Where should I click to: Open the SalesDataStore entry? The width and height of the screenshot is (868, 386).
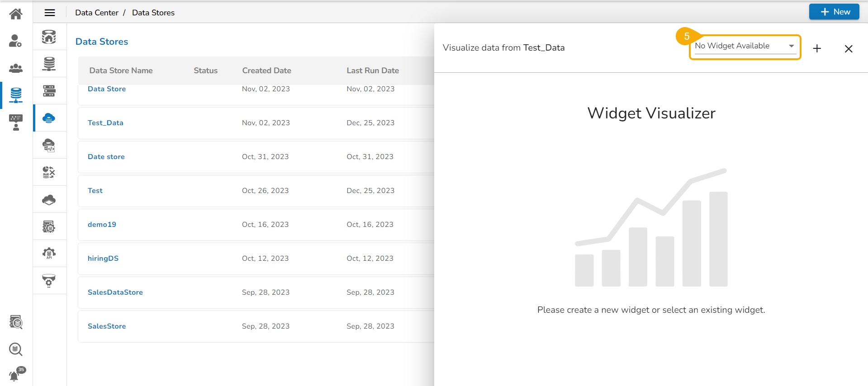click(115, 292)
